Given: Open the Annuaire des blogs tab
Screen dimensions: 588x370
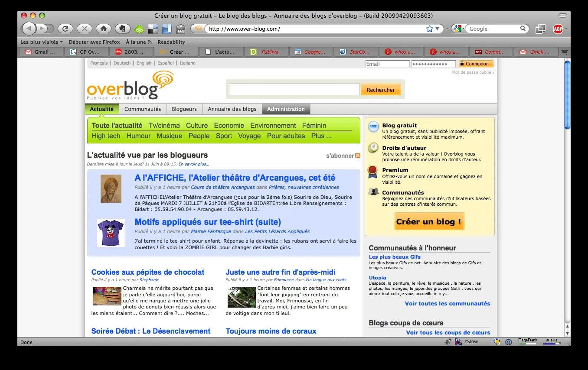Looking at the screenshot, I should tap(232, 109).
